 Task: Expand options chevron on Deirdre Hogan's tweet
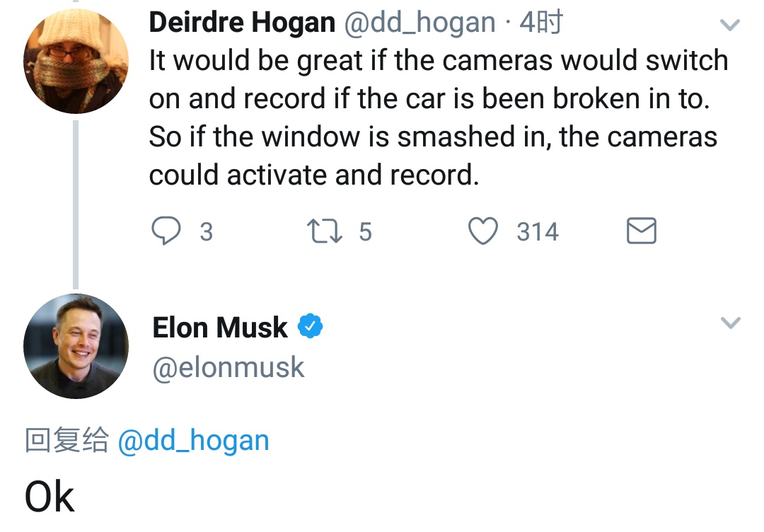(730, 24)
